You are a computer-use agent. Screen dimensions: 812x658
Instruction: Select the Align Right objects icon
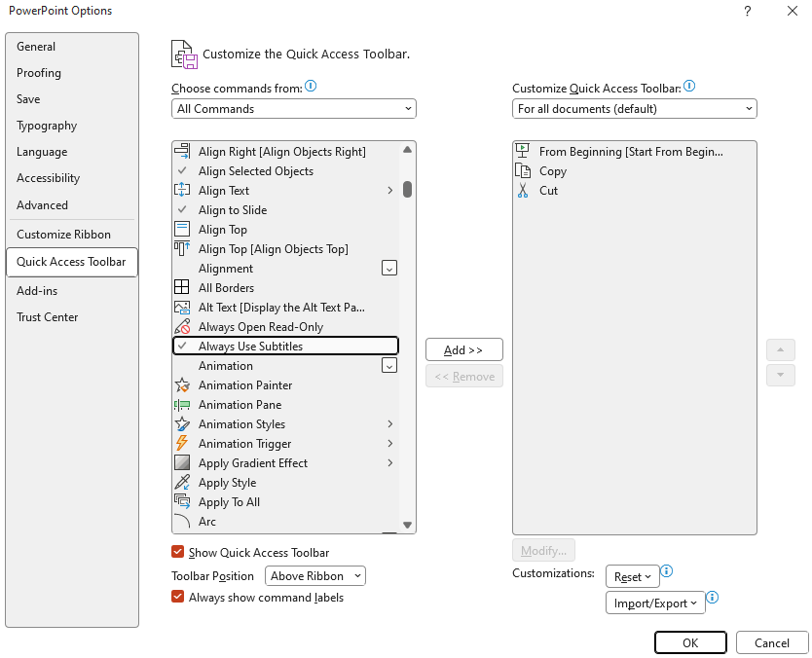pyautogui.click(x=182, y=151)
